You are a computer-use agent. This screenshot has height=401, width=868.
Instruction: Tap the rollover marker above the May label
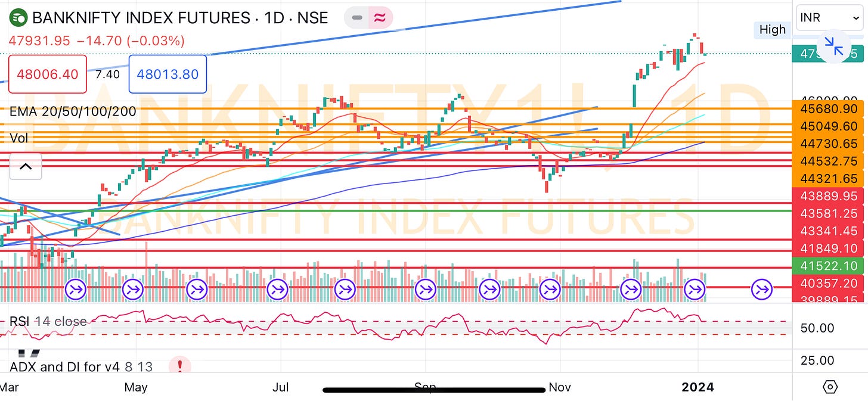click(x=134, y=290)
